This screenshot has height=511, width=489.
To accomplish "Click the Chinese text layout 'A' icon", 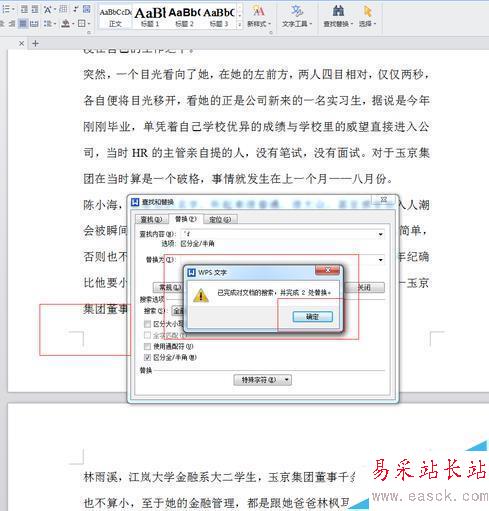I will click(47, 9).
